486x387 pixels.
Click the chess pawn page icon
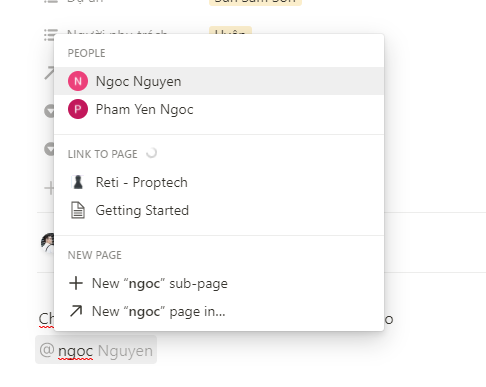(x=78, y=182)
